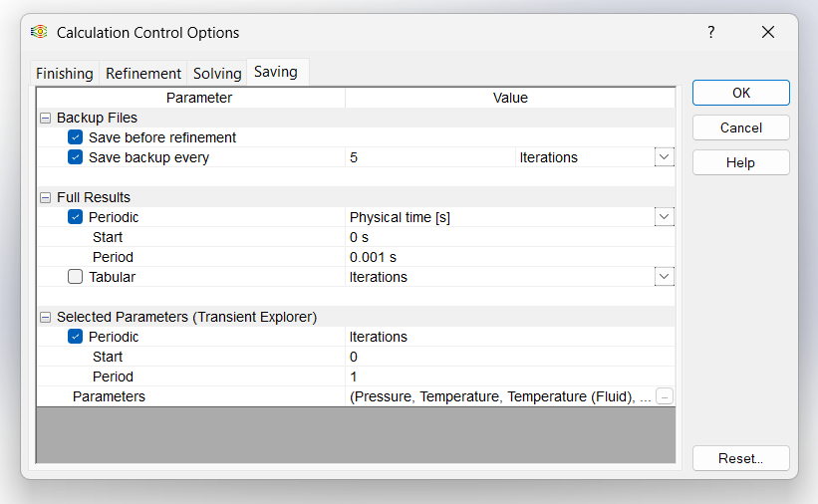Edit Full Results Start value 0 s
Screen dimensions: 818x504
click(x=510, y=237)
